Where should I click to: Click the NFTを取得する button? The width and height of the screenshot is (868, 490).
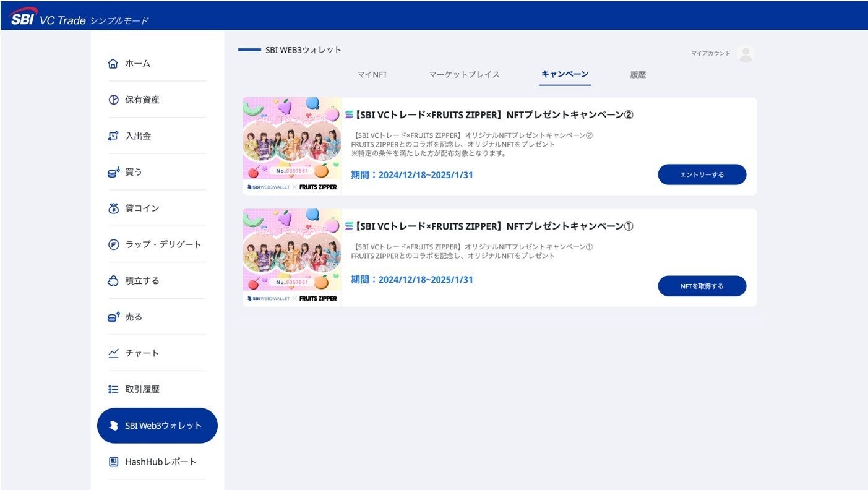coord(702,286)
